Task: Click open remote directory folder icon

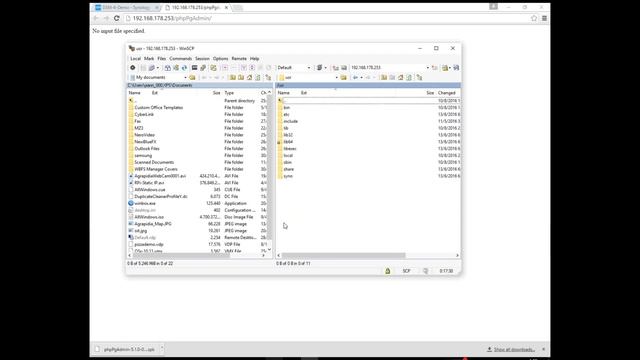Action: coord(344,78)
